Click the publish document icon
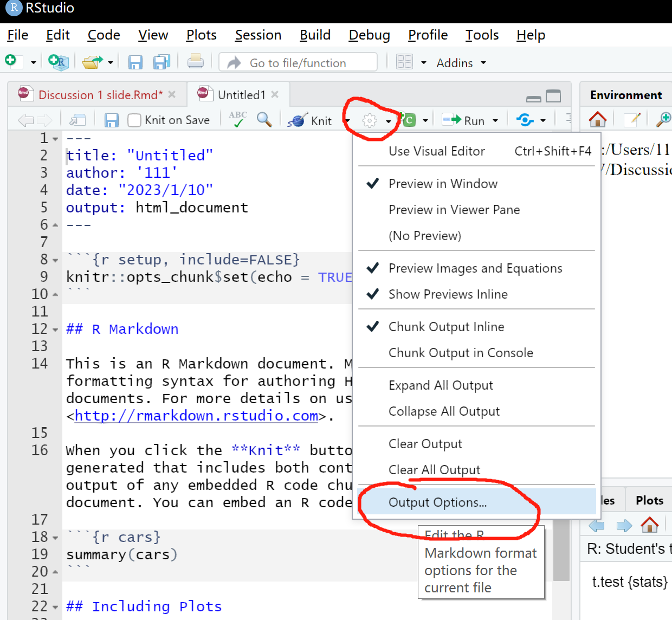Screen dimensions: 672x620 (x=525, y=120)
